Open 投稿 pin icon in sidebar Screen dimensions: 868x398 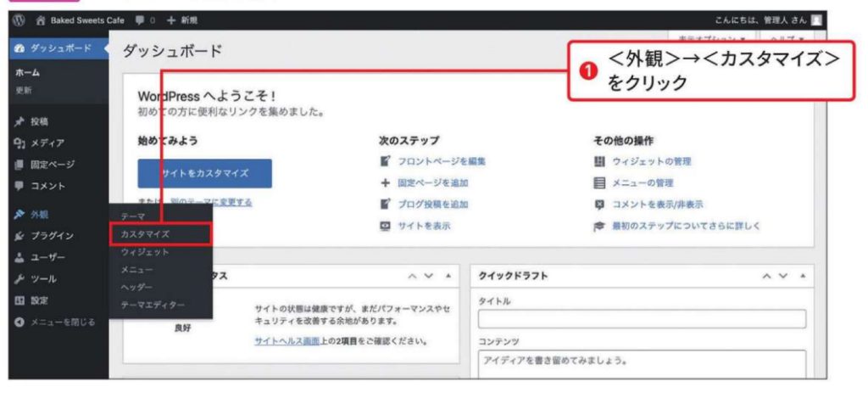pyautogui.click(x=19, y=122)
